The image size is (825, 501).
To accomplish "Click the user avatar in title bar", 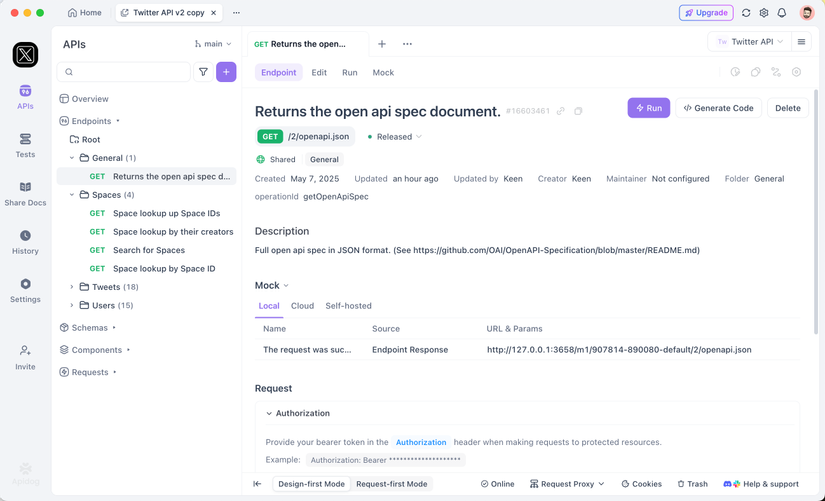I will pos(807,13).
